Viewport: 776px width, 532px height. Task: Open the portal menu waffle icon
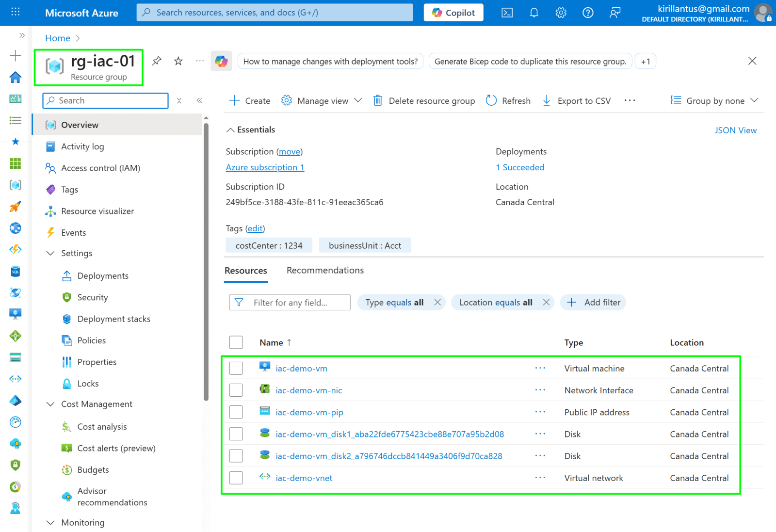click(16, 12)
